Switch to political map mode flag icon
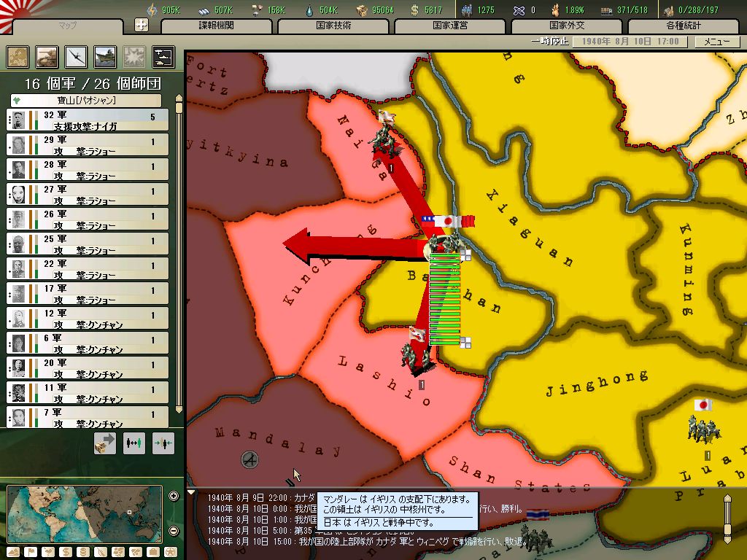This screenshot has width=747, height=560. (31, 553)
